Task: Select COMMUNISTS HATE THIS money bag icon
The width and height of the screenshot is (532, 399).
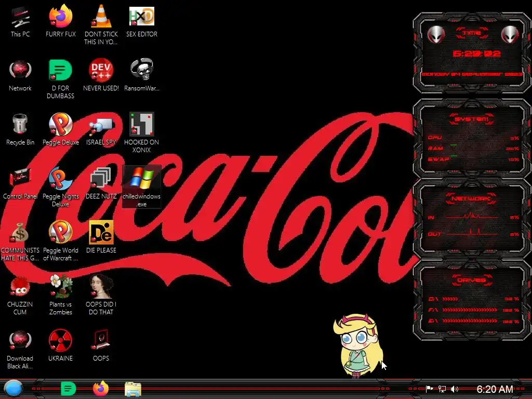Action: point(20,241)
